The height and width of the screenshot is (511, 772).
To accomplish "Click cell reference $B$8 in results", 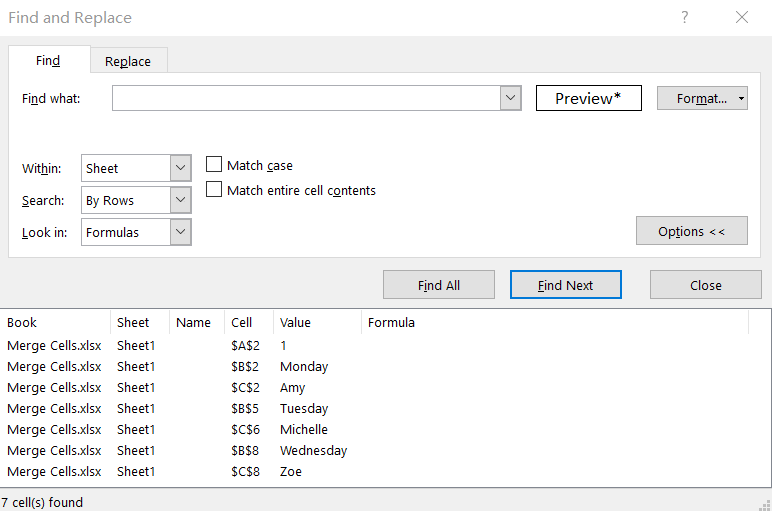I will pyautogui.click(x=245, y=450).
